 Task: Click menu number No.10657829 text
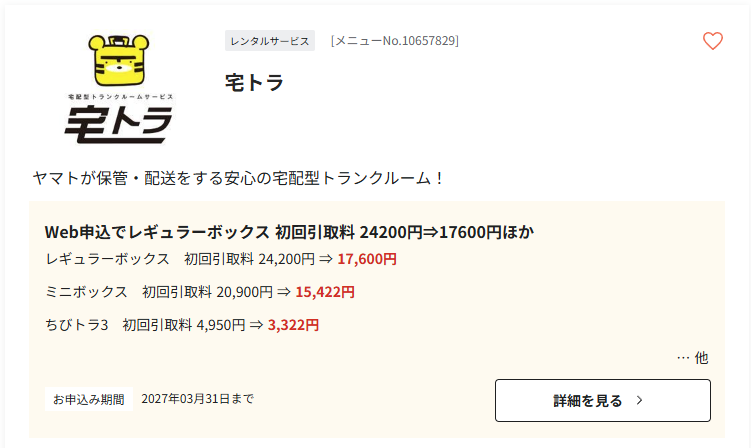point(395,41)
